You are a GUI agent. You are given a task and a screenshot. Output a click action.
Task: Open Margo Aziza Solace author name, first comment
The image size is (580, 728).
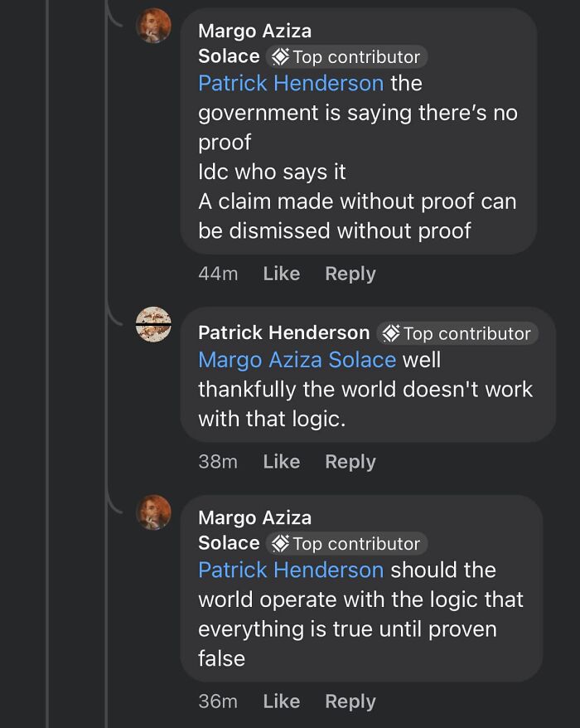254,32
